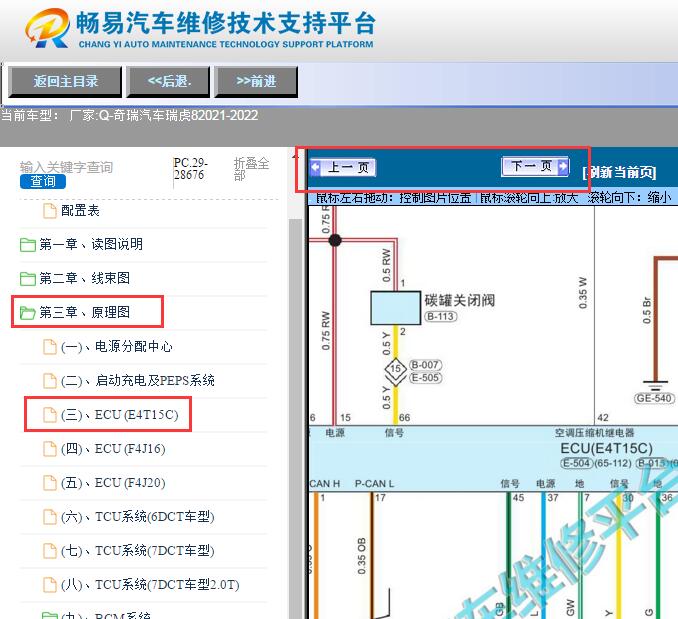This screenshot has width=678, height=619.
Task: Click the 第二章 folder icon
Action: tap(28, 278)
